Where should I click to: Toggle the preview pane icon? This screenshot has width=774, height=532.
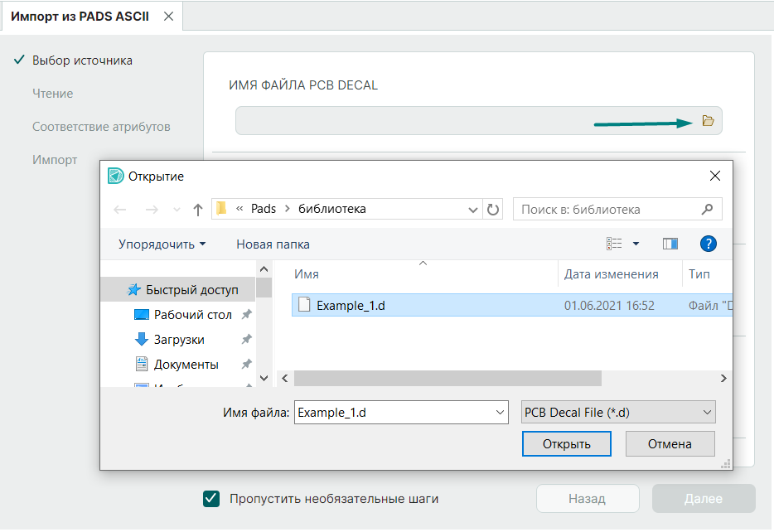pyautogui.click(x=670, y=244)
